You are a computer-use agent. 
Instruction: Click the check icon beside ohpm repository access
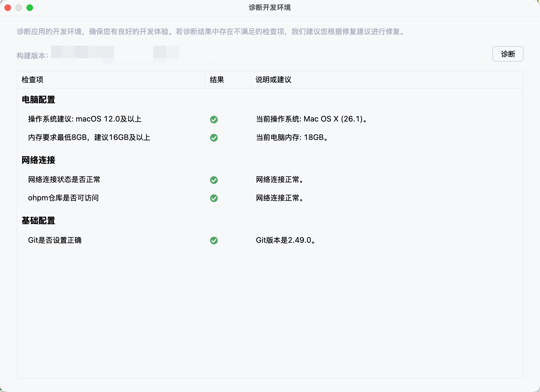pos(214,198)
